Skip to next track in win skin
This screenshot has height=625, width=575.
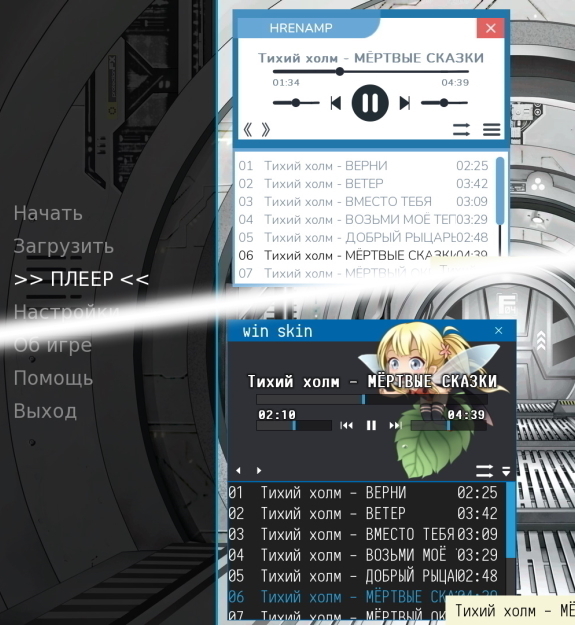[x=394, y=426]
